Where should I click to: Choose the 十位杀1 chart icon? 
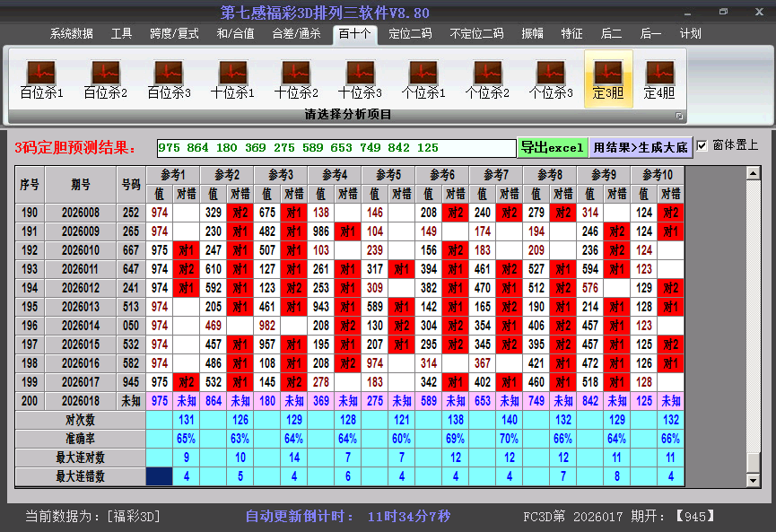click(232, 79)
